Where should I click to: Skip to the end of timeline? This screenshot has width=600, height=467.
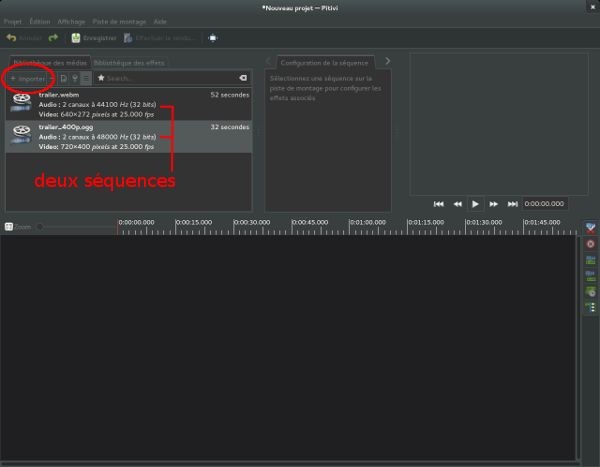(x=513, y=203)
